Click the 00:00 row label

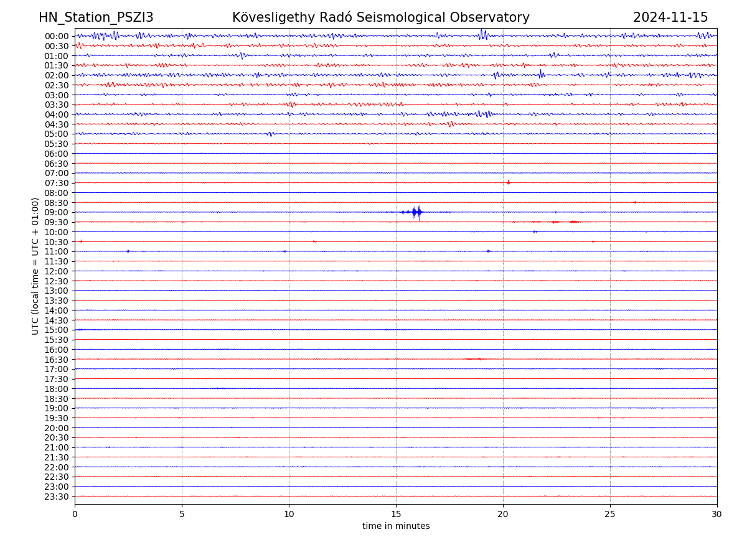click(56, 36)
